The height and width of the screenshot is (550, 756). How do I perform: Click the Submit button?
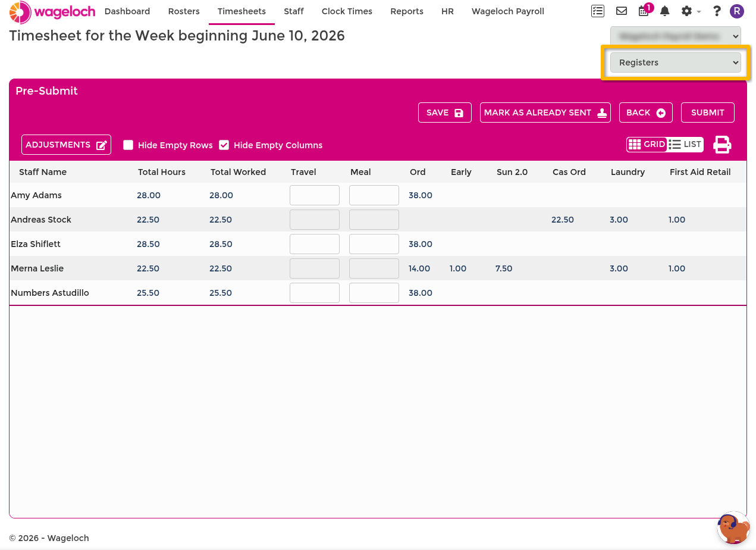708,112
